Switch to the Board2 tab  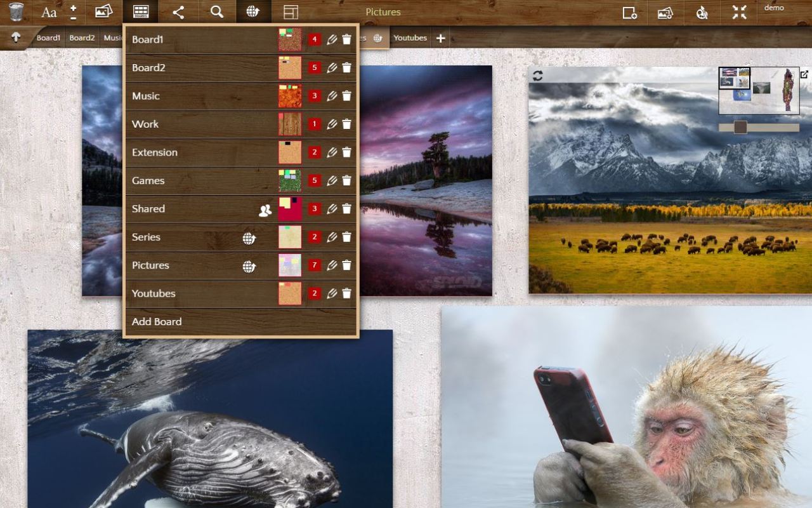82,37
